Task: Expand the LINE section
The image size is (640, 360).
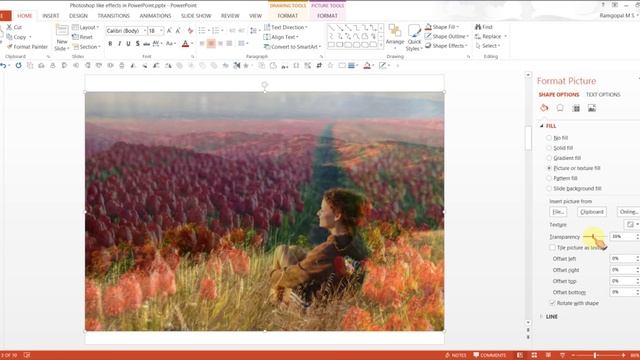Action: coord(542,316)
